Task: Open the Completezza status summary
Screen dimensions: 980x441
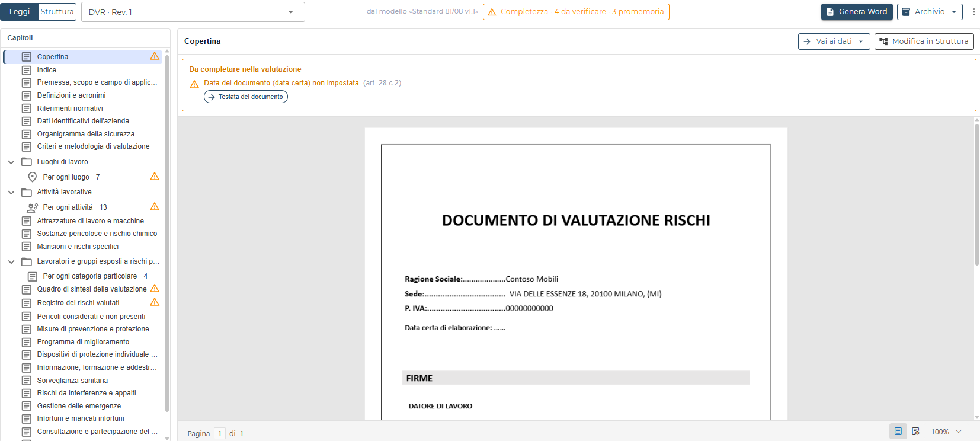Action: click(576, 12)
